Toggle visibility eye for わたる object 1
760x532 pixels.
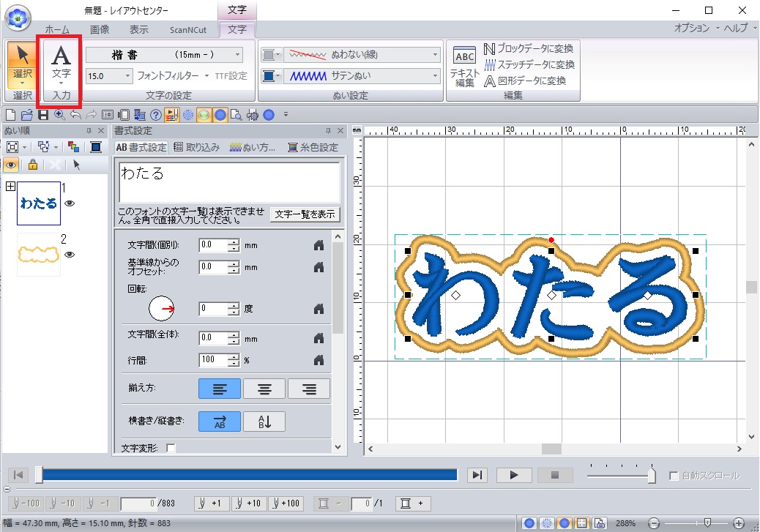click(70, 204)
